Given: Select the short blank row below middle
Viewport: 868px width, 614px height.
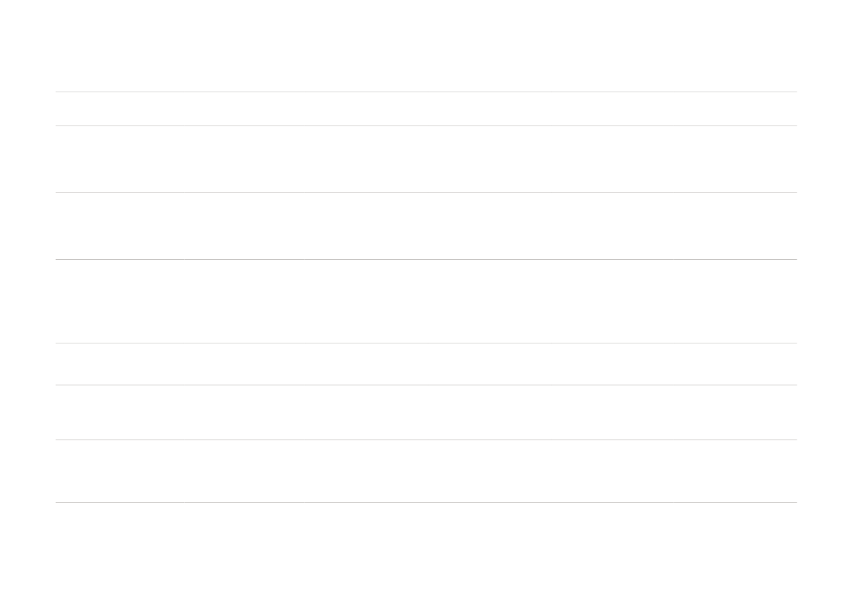Looking at the screenshot, I should tap(425, 365).
